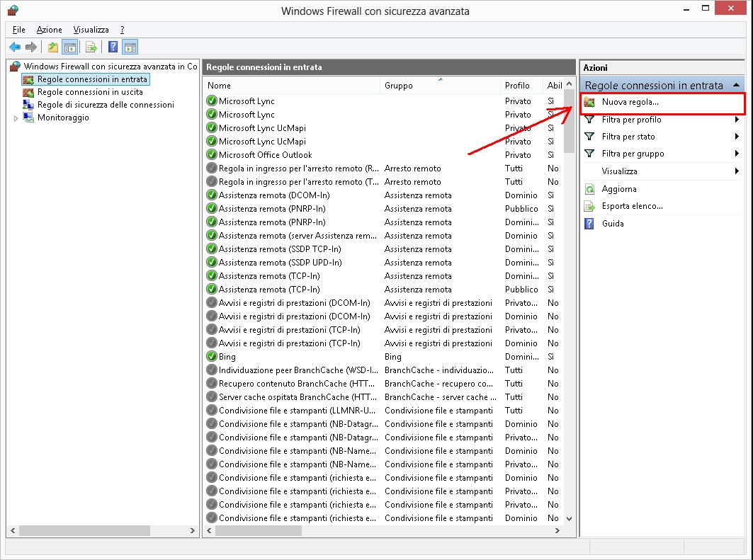753x560 pixels.
Task: Click the Export List toolbar icon
Action: pos(91,47)
